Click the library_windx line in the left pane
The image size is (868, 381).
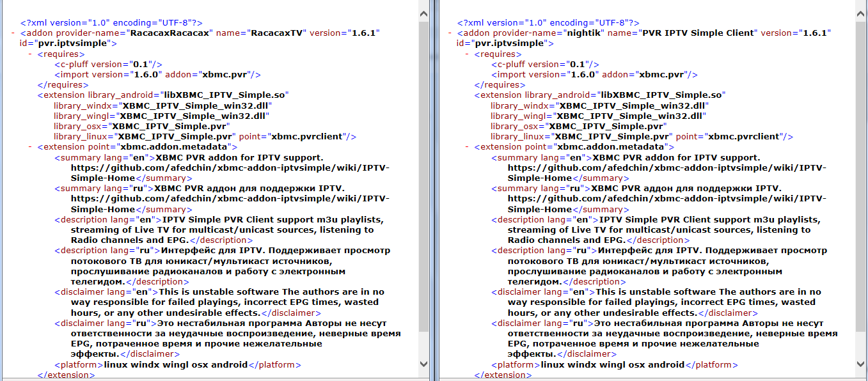163,105
